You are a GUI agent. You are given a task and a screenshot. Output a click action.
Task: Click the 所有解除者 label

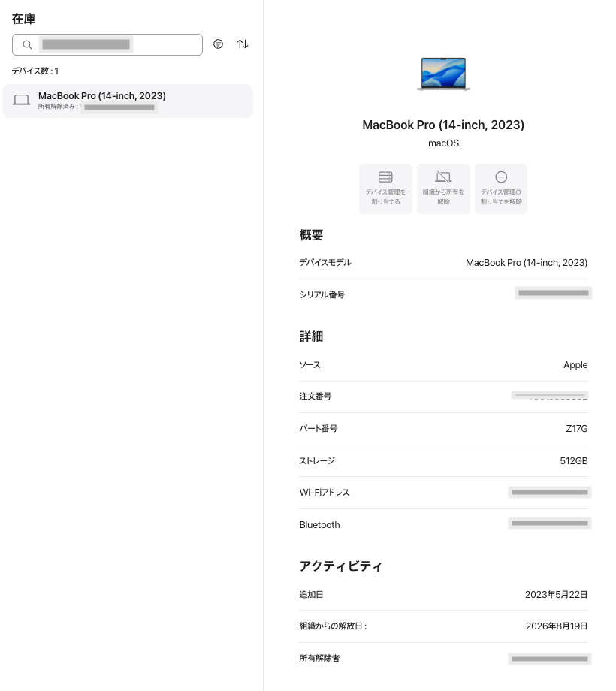(319, 659)
